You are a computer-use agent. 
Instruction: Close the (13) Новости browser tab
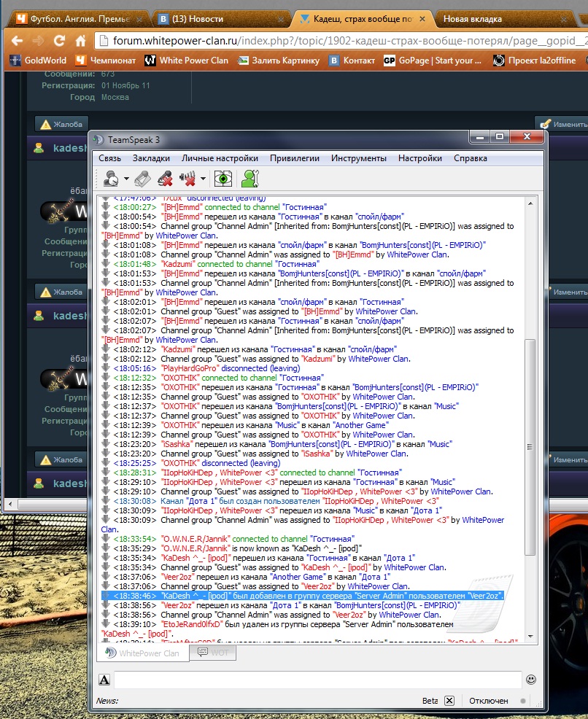pos(281,19)
